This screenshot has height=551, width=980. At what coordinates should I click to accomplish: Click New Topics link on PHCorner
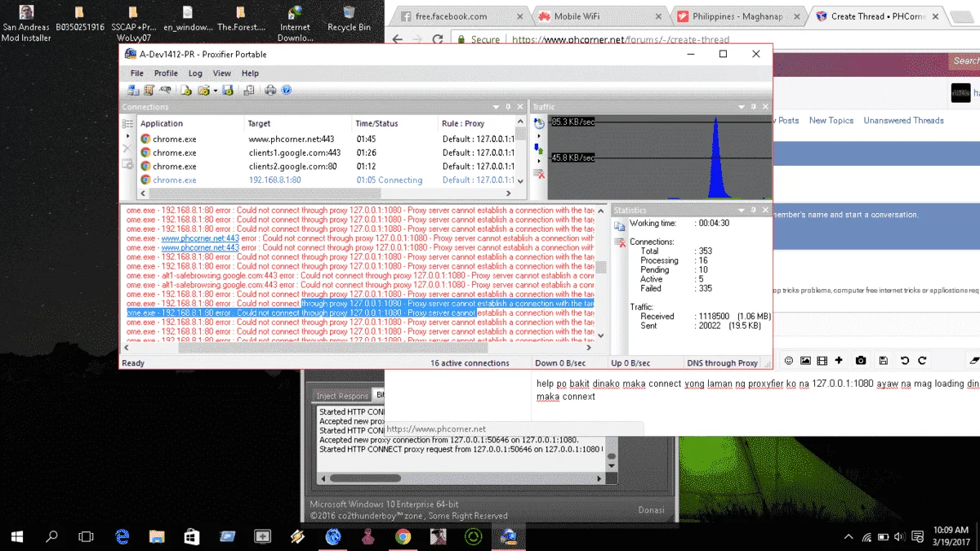[x=831, y=121]
